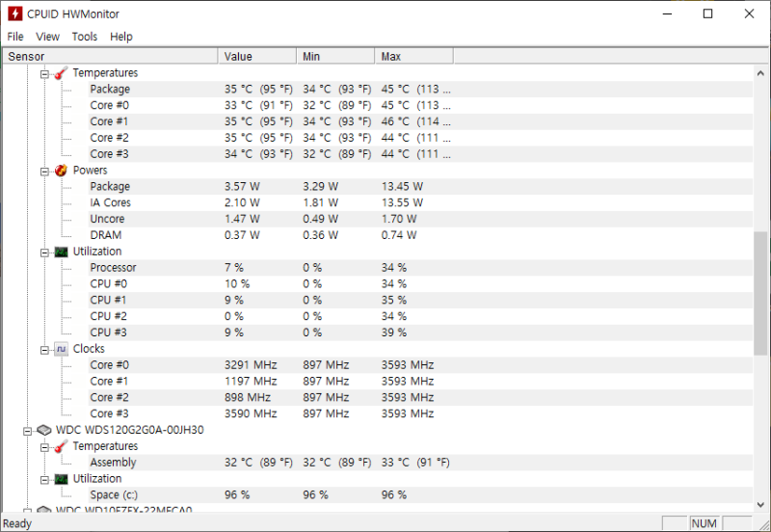The width and height of the screenshot is (771, 532).
Task: Click the HWMonitor app icon in title bar
Action: point(14,13)
